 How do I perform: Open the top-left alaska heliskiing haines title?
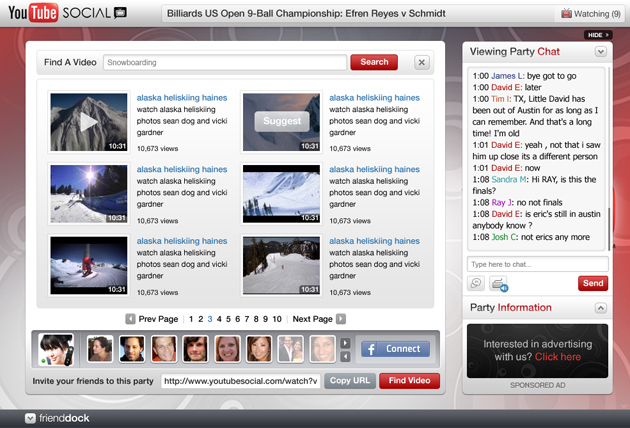pos(182,98)
